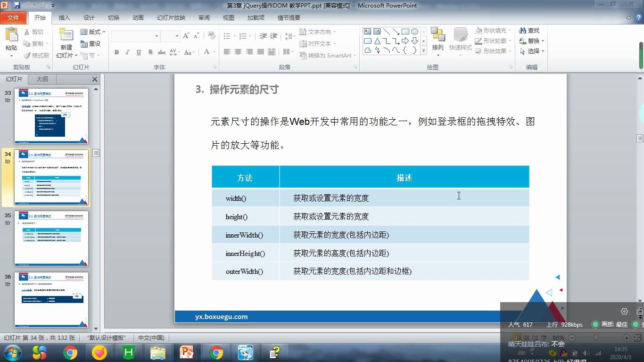Screen dimensions: 644x362
Task: Open the Replace (替换) dropdown
Action: click(x=532, y=41)
